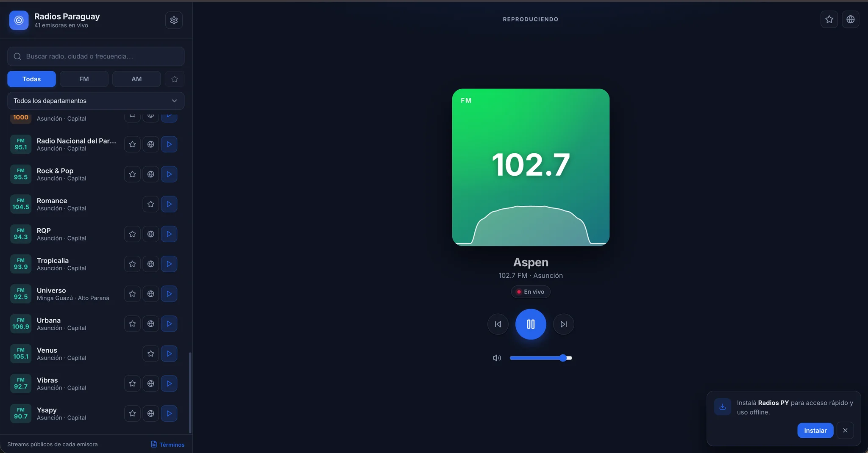Play Vibras 92.7 station
Image resolution: width=868 pixels, height=453 pixels.
tap(169, 384)
